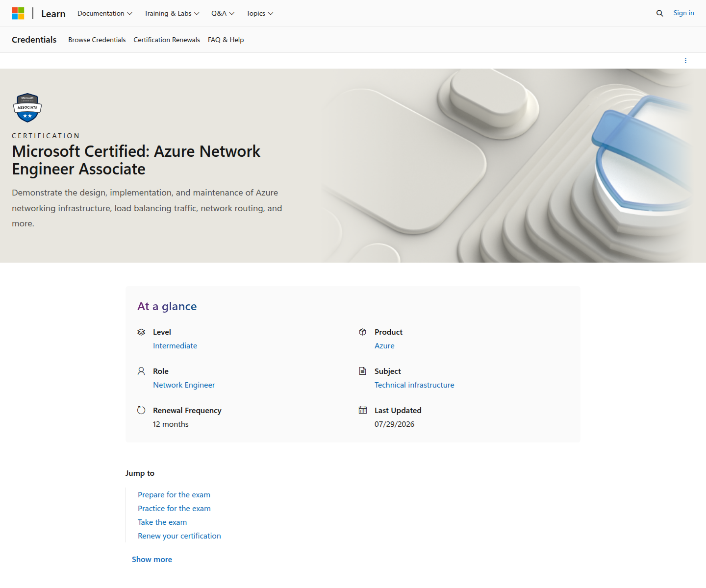Open the Intermediate level link

click(175, 346)
